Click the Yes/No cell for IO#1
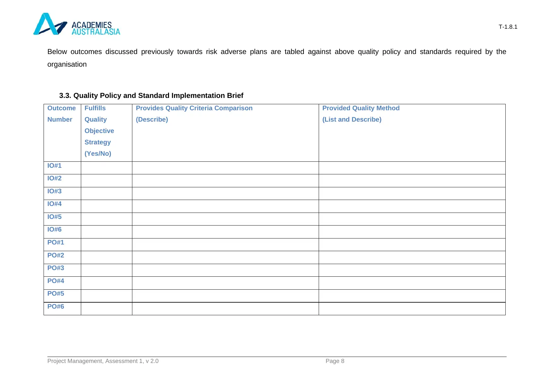This screenshot has width=554, height=392. 106,168
